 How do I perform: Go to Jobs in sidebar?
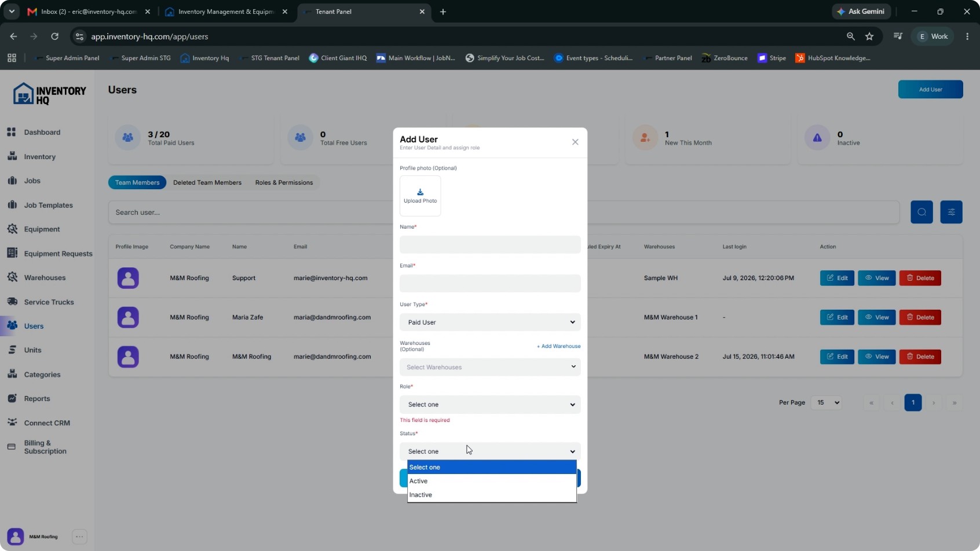point(32,181)
